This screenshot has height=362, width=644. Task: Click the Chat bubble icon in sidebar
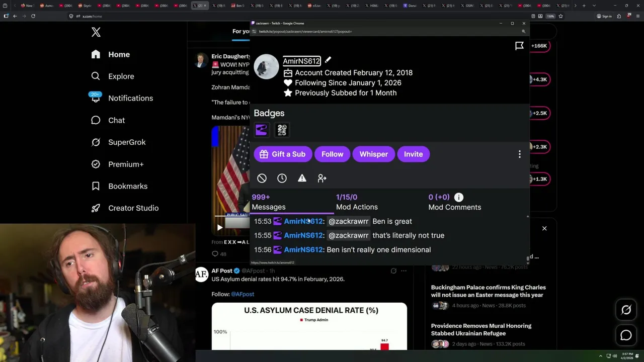click(96, 120)
